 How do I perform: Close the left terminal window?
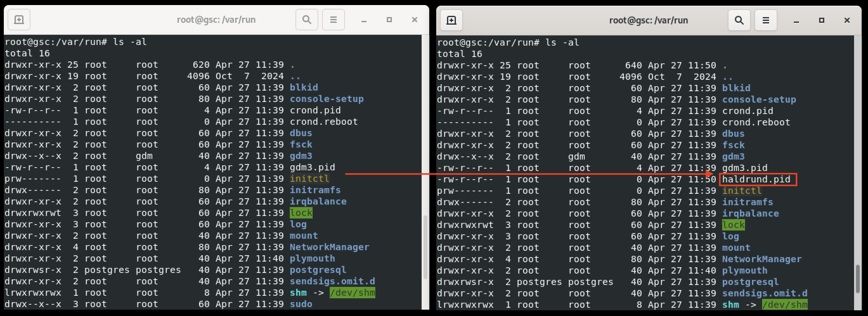click(x=415, y=20)
